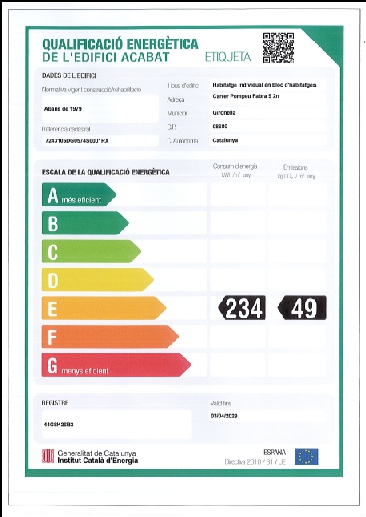Image resolution: width=366 pixels, height=517 pixels.
Task: Click the 'Habitatge individual en bloc d'habitatges' value
Action: point(264,85)
